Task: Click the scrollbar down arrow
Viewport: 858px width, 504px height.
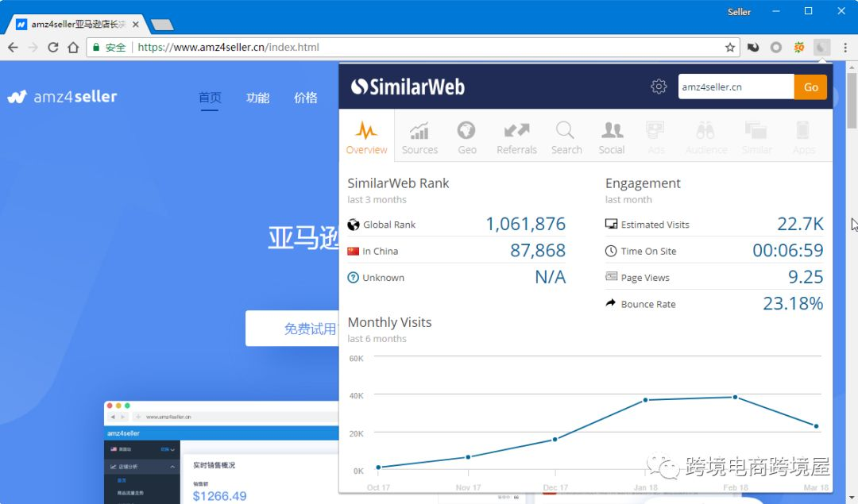Action: [x=852, y=498]
